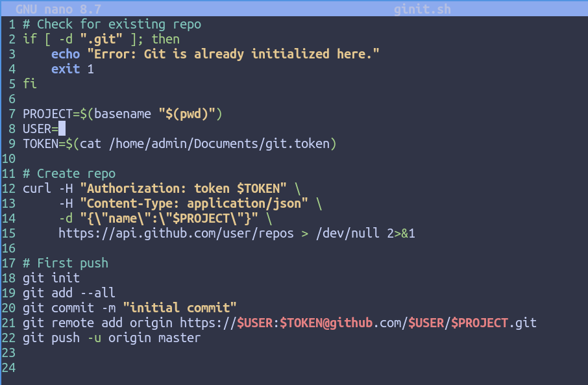
Task: Click the "GNU nano 8.7" title text
Action: pos(58,9)
